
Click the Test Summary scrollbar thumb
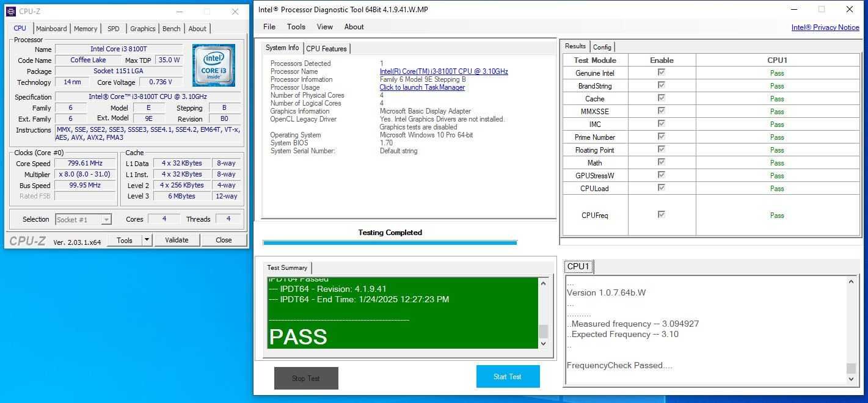(x=543, y=332)
